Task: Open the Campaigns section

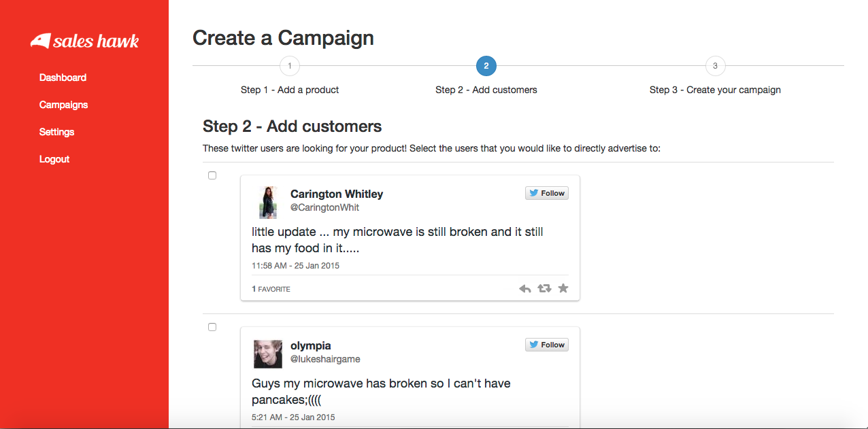Action: pos(63,104)
